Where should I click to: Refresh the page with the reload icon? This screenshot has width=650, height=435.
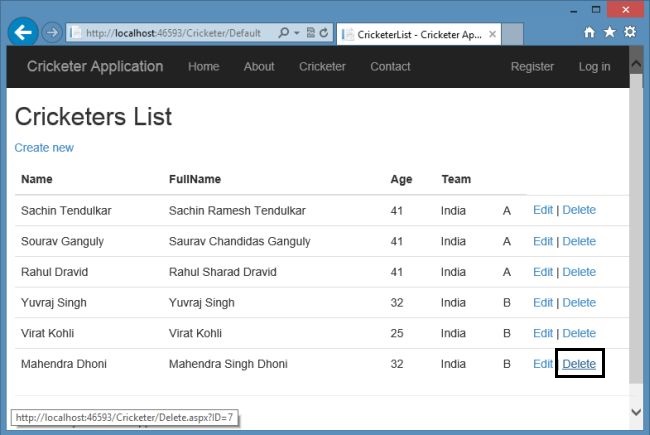click(324, 32)
